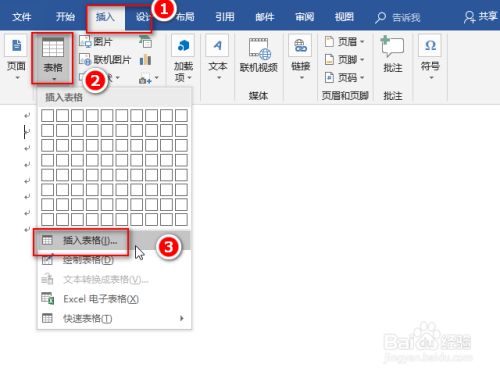
Task: Click the top-right cell of table grid
Action: (181, 116)
